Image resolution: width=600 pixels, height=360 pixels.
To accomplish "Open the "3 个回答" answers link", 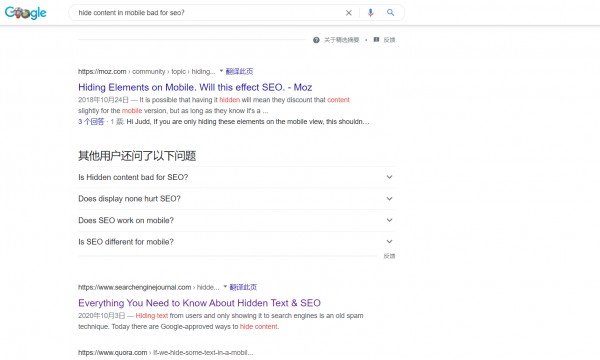I will click(x=91, y=122).
